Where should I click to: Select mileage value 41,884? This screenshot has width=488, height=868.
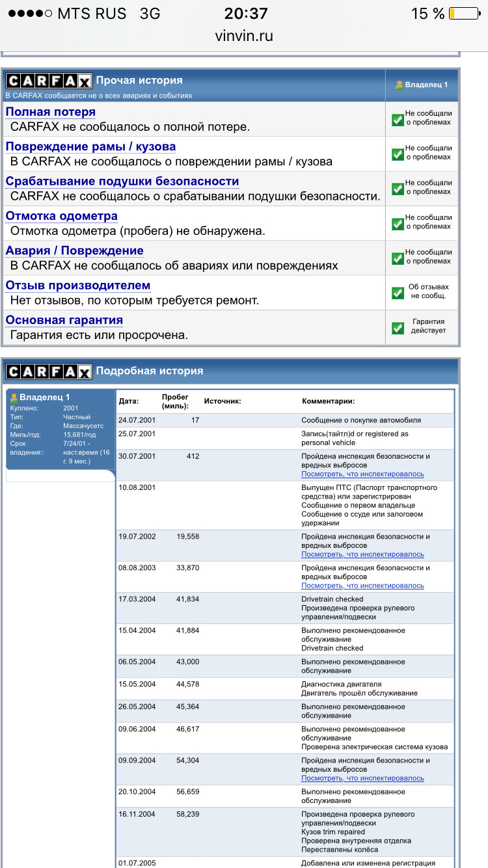click(x=187, y=631)
